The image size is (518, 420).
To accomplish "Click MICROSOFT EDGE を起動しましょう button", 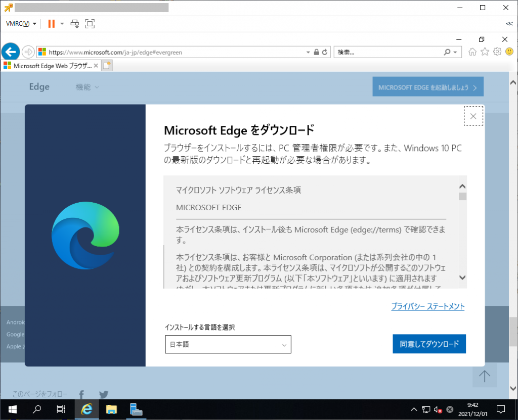I will pos(428,87).
